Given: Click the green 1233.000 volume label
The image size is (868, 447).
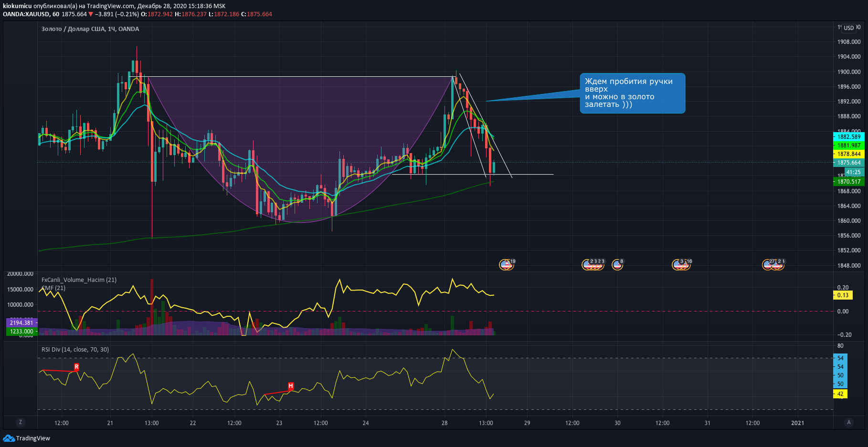Looking at the screenshot, I should click(x=22, y=332).
